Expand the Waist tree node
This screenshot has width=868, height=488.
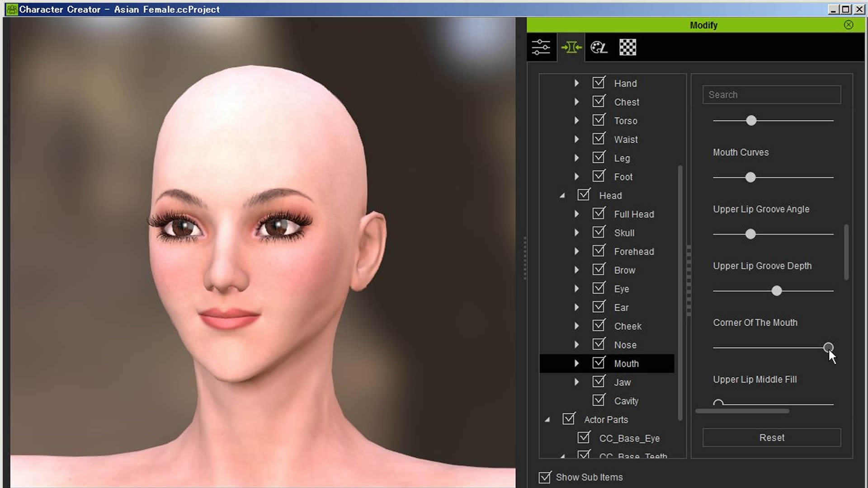pyautogui.click(x=576, y=139)
